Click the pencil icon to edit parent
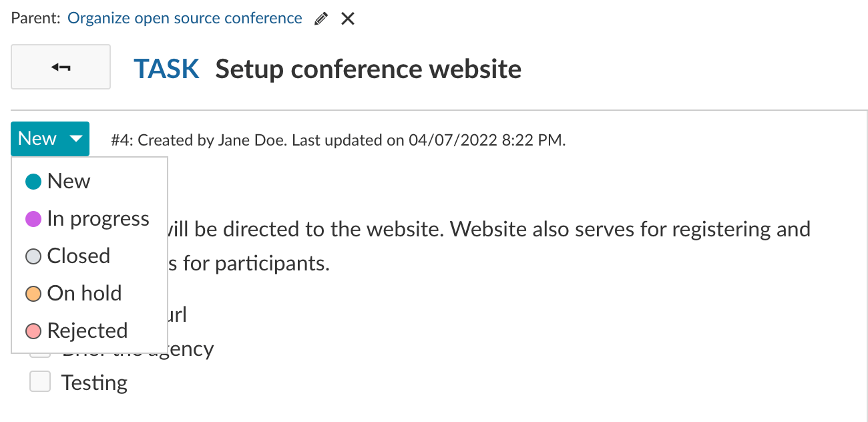Viewport: 868px width, 422px height. (x=321, y=19)
